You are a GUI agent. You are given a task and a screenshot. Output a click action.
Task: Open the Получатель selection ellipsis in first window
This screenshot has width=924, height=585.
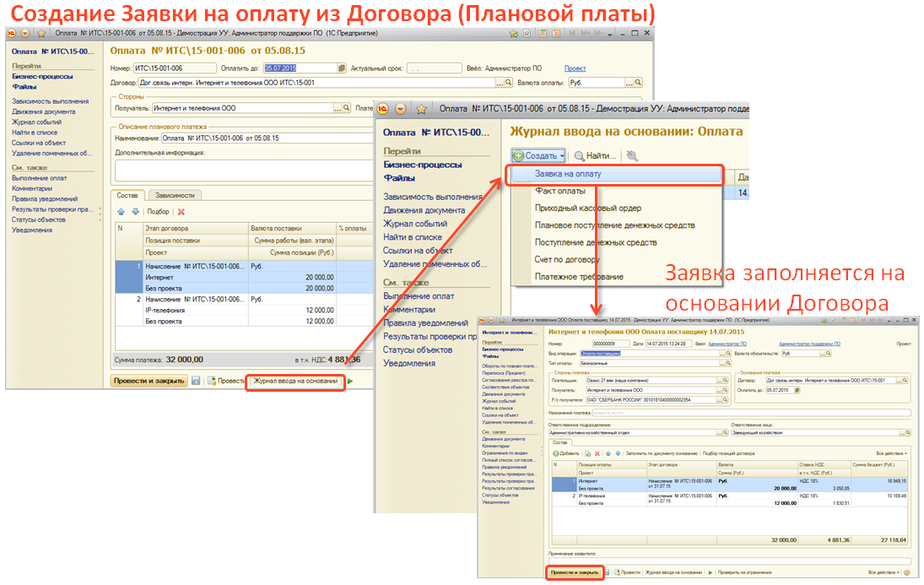338,108
